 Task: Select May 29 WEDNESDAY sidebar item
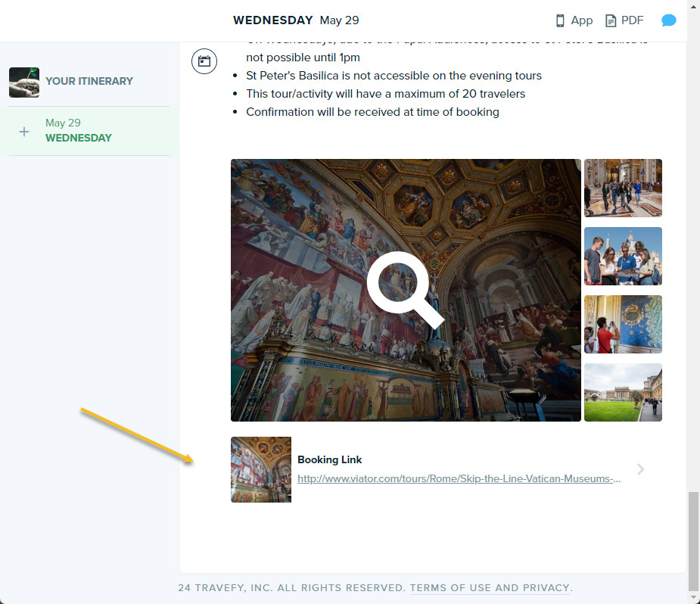89,131
